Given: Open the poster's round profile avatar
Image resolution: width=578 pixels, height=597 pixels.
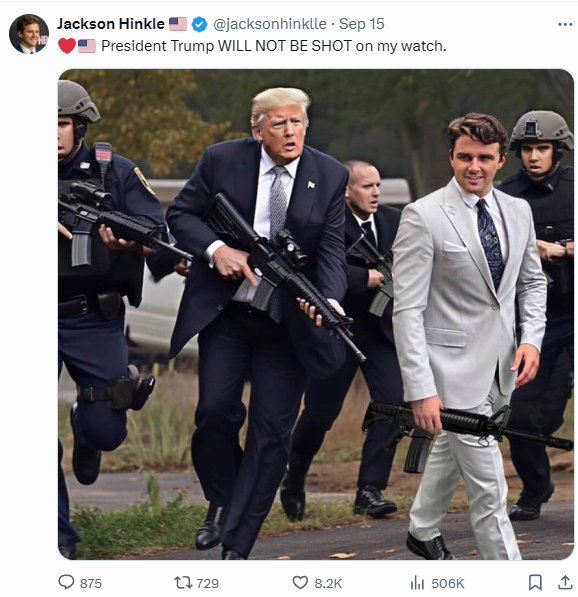Looking at the screenshot, I should [29, 34].
